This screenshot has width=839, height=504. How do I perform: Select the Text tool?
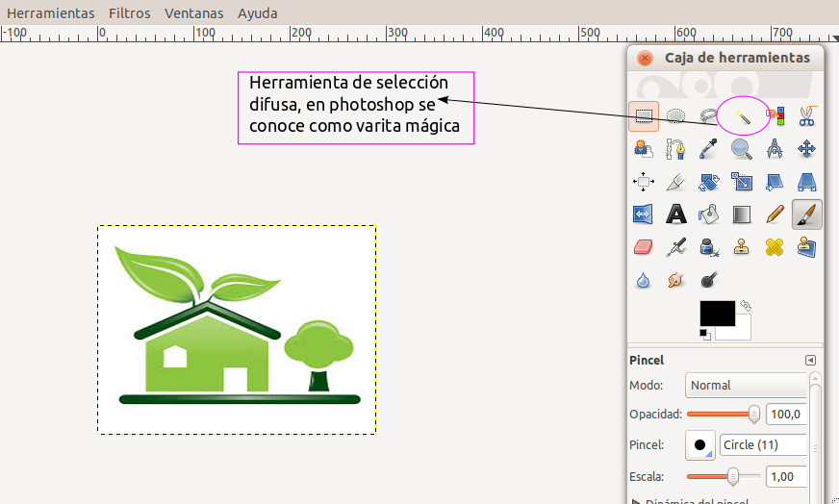(x=675, y=214)
